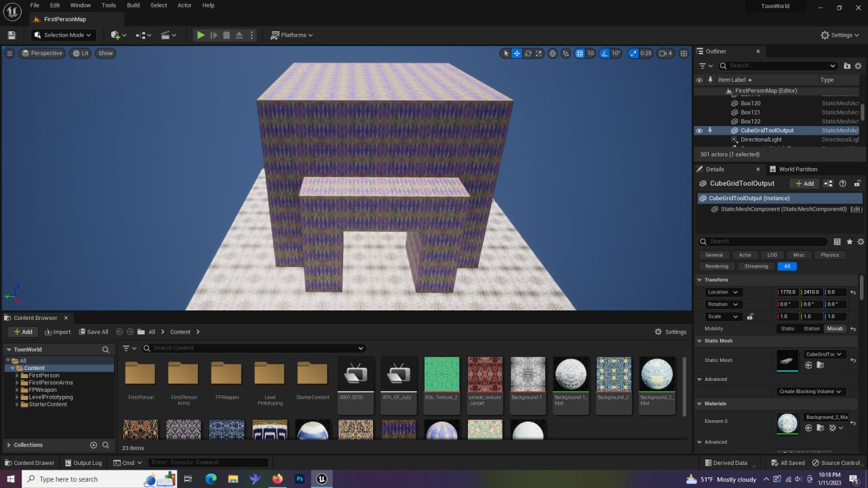The height and width of the screenshot is (488, 868).
Task: Click the Outliner create folder icon
Action: (848, 66)
